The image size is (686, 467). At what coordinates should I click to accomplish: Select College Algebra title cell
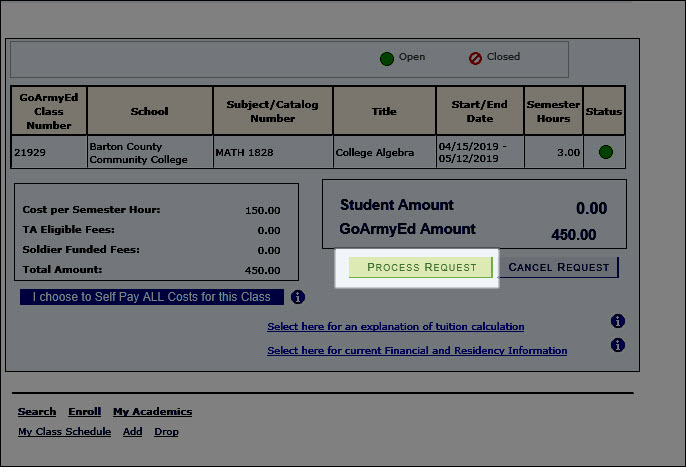pos(385,152)
